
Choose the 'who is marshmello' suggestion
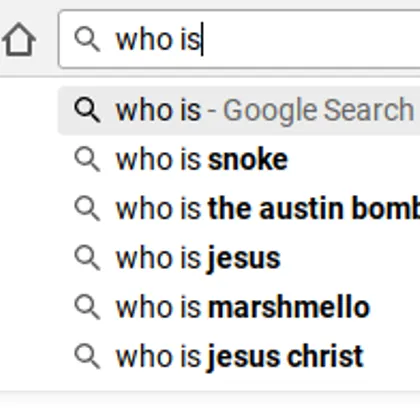[x=239, y=307]
